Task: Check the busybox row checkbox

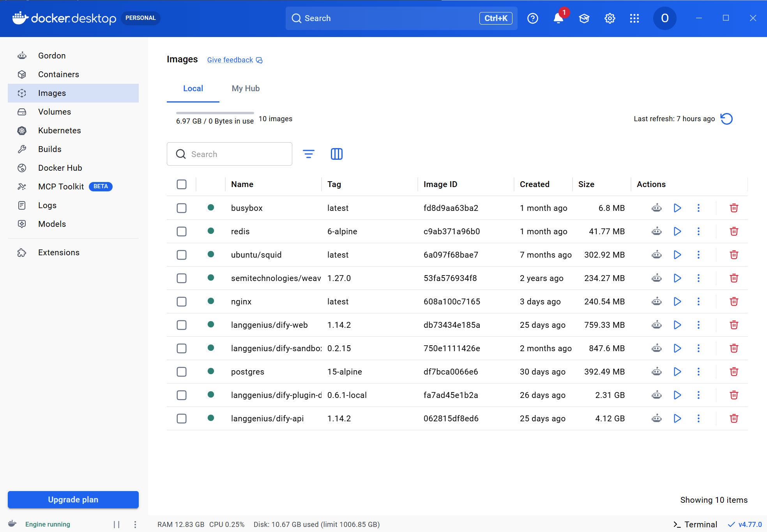Action: click(182, 208)
